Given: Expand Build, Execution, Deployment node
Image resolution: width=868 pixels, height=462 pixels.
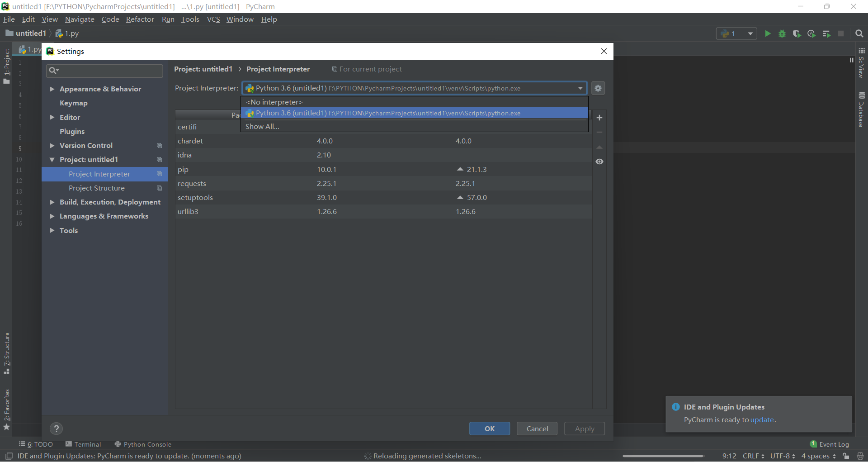Looking at the screenshot, I should 52,202.
